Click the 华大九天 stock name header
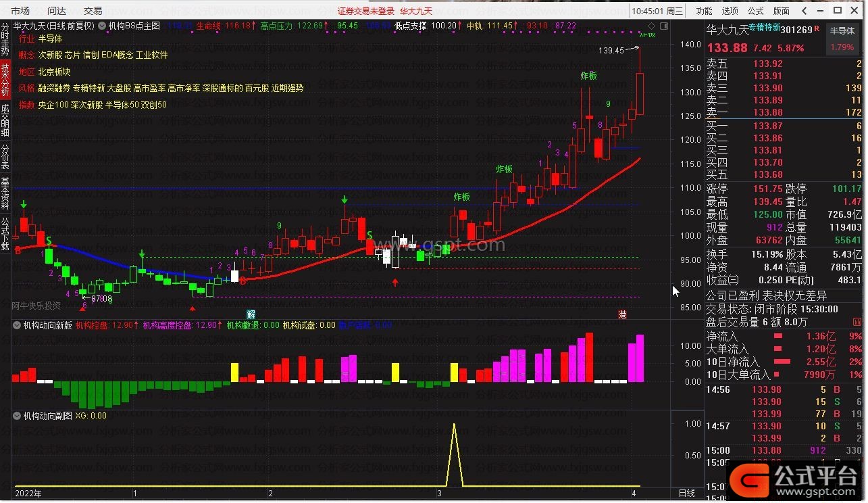The width and height of the screenshot is (868, 503). pyautogui.click(x=727, y=30)
